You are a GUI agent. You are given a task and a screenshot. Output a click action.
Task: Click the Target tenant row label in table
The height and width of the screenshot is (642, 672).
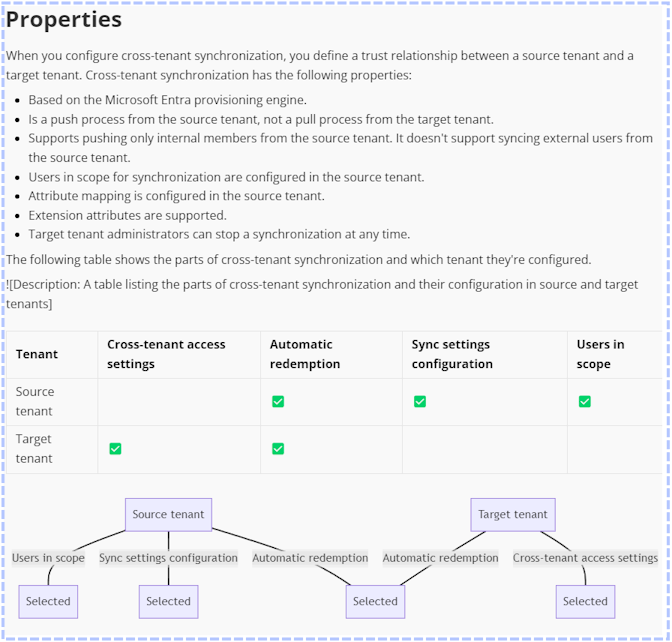[x=34, y=448]
